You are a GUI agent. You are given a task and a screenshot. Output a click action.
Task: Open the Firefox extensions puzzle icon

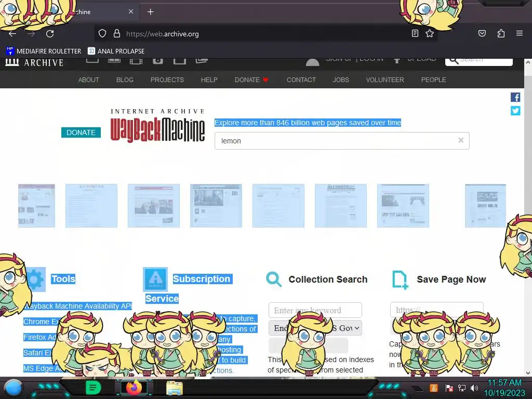pyautogui.click(x=501, y=33)
